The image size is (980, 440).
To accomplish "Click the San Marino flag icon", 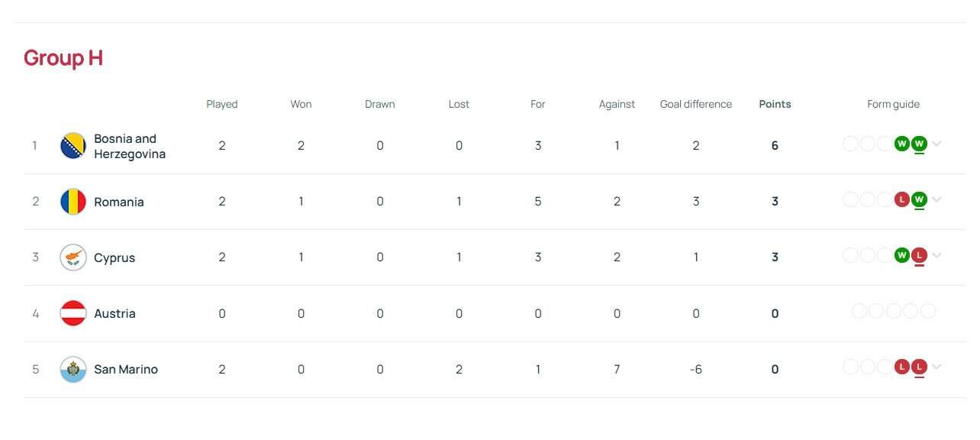I will click(73, 370).
